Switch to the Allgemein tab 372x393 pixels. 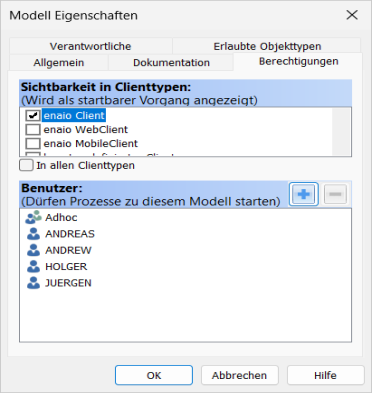59,62
